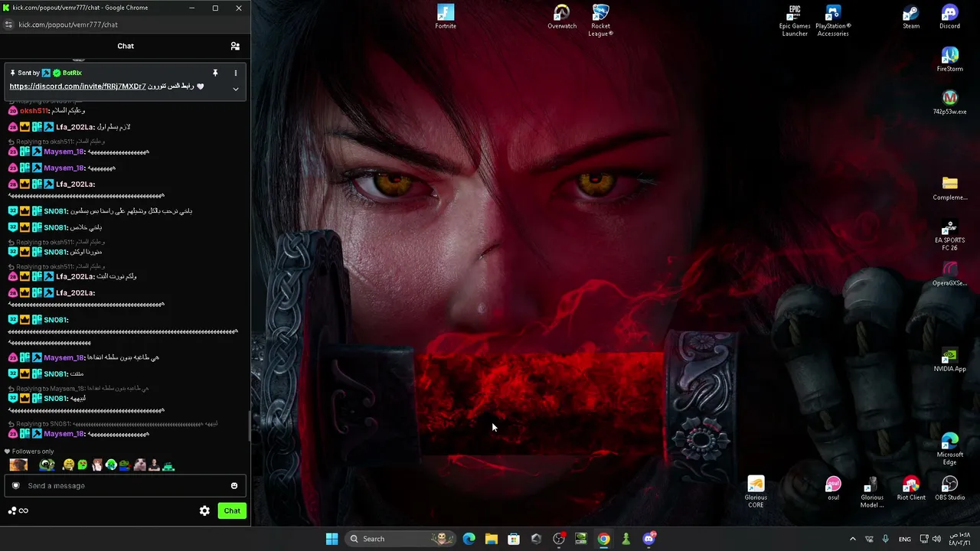
Task: Open the emote picker smiley icon
Action: pyautogui.click(x=234, y=485)
